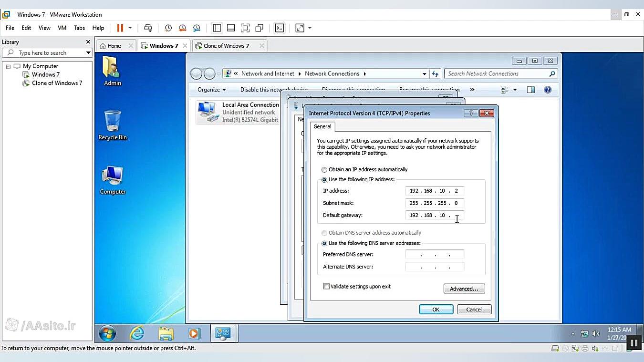Enter full screen mode in VMware

[245, 28]
